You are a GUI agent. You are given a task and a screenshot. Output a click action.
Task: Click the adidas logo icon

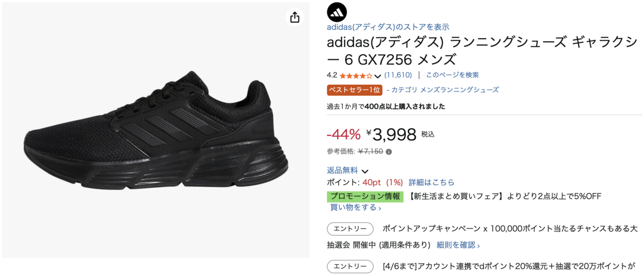coord(337,12)
